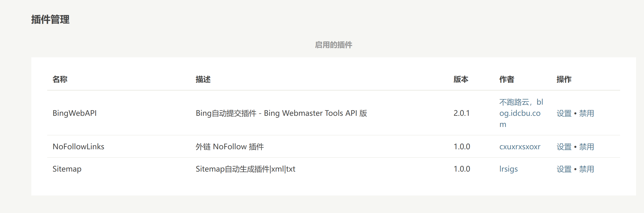The image size is (644, 213).
Task: Click the 操作 column header
Action: tap(564, 79)
